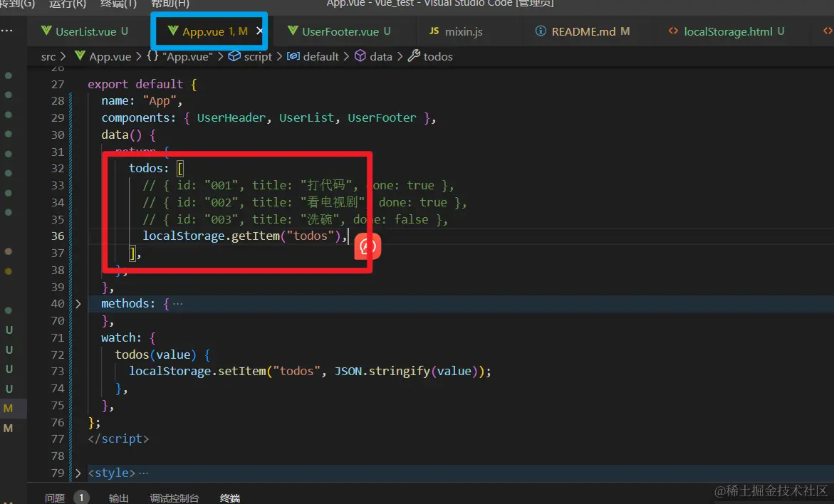Open the sidebar more actions ellipsis

pos(6,31)
